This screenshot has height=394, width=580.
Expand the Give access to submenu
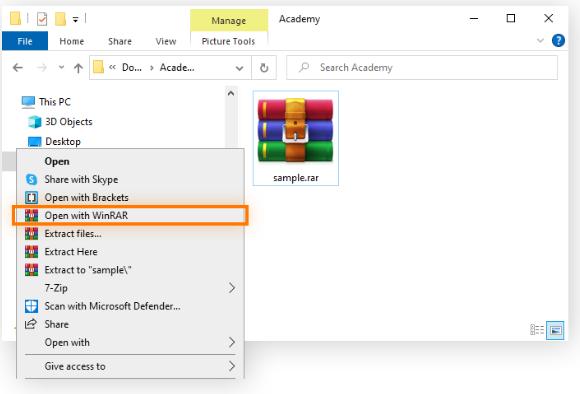pos(130,366)
